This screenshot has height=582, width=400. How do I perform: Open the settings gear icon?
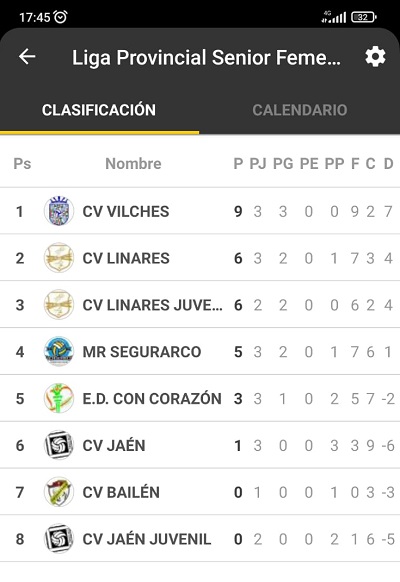[375, 57]
